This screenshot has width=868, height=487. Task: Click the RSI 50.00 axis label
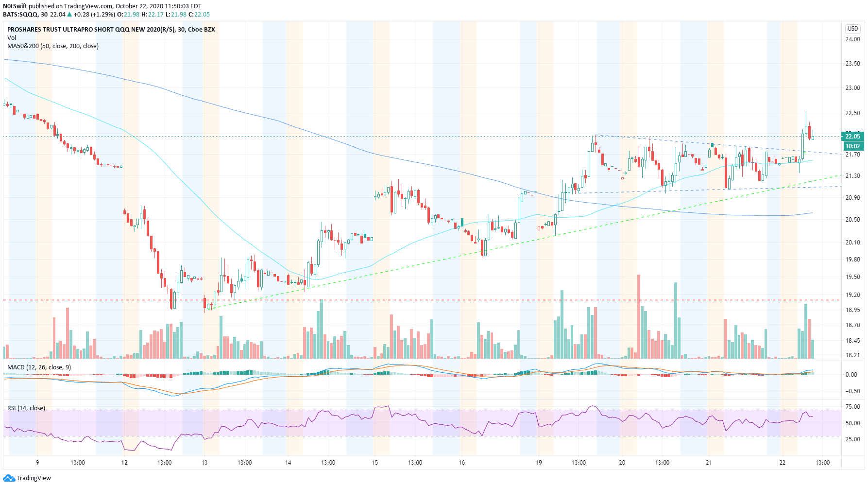853,423
